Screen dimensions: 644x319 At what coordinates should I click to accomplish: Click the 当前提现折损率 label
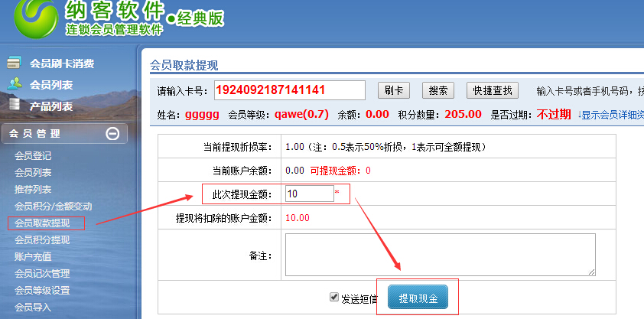pyautogui.click(x=238, y=147)
